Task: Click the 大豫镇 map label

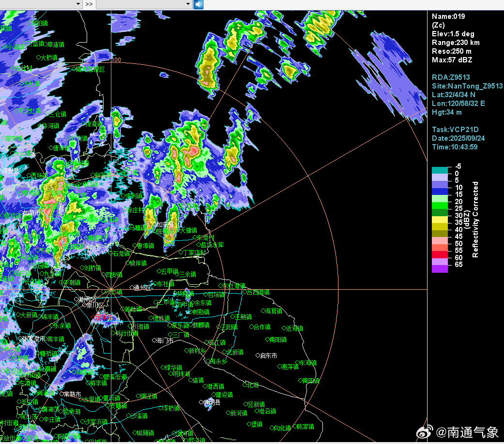Action: point(188,230)
